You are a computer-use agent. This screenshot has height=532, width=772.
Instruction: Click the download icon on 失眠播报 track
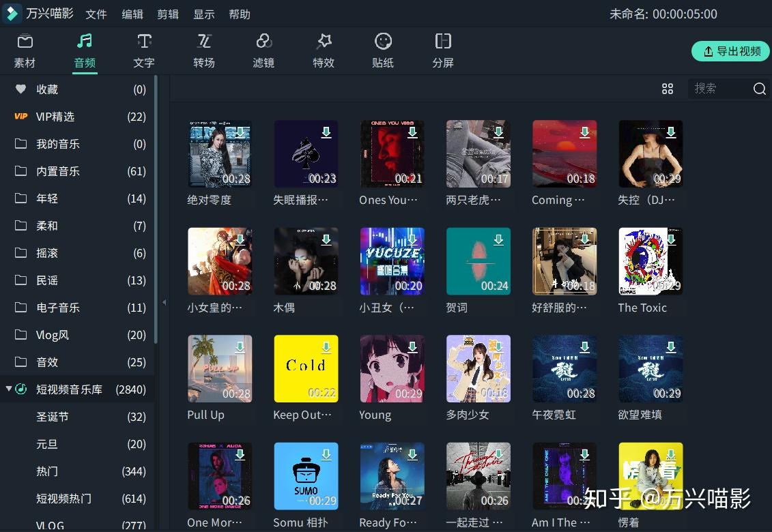click(326, 132)
